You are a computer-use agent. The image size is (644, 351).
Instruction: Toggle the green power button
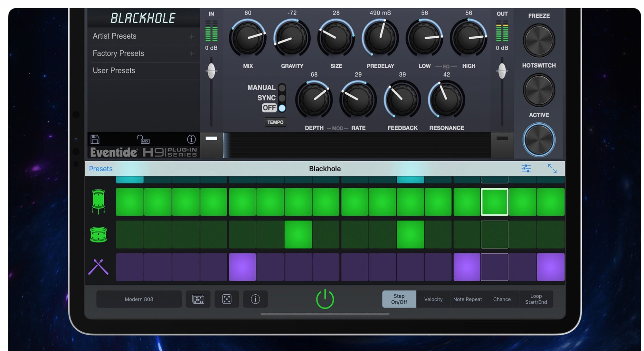point(325,299)
